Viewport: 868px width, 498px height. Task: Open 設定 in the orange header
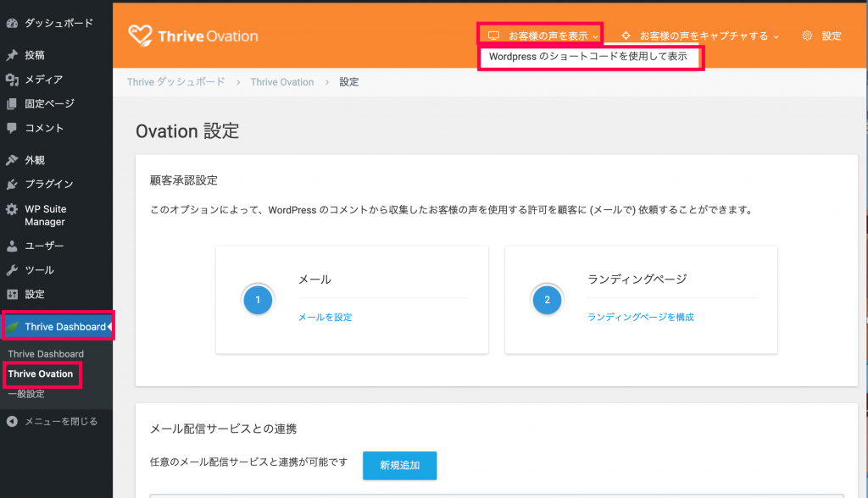(832, 36)
